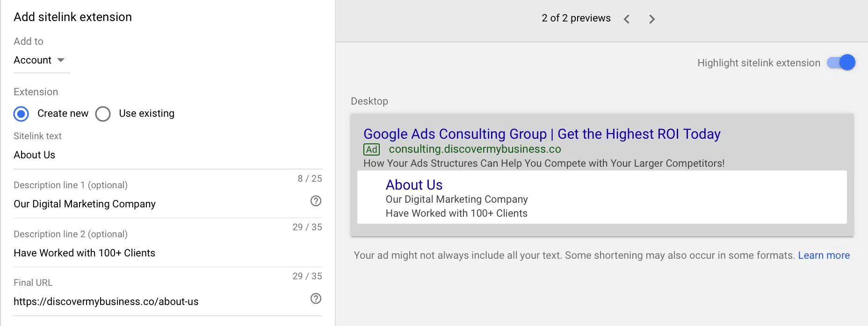Show the previous ad preview

pos(627,19)
